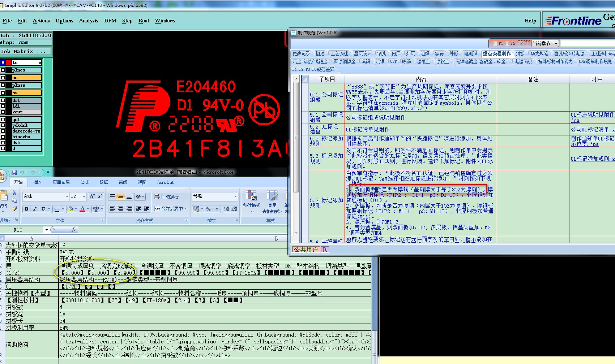Open the font name 宋体 dropdown

pos(67,196)
